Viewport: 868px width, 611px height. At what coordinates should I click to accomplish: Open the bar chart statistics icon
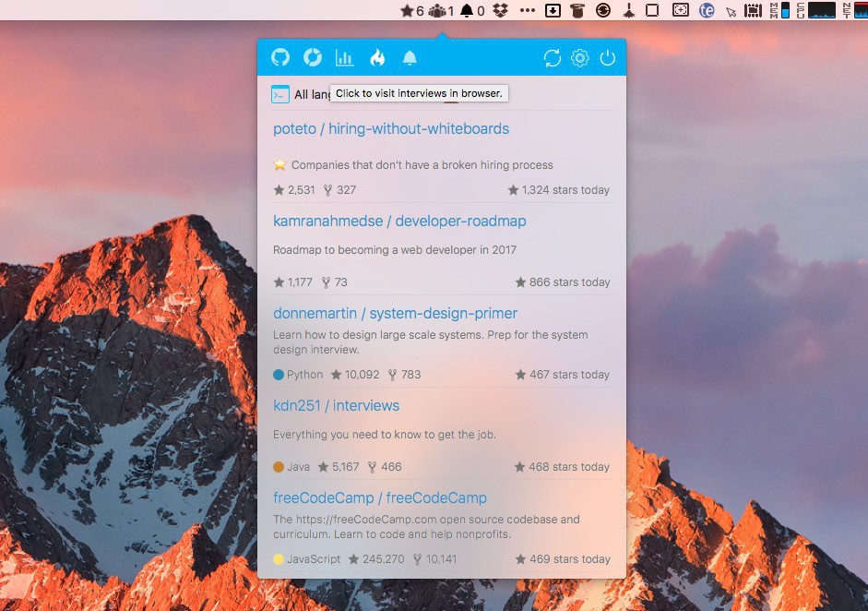[344, 57]
